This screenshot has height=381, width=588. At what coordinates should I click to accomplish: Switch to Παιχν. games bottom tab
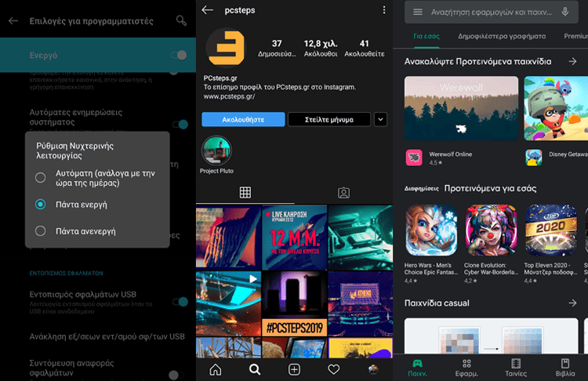(417, 368)
